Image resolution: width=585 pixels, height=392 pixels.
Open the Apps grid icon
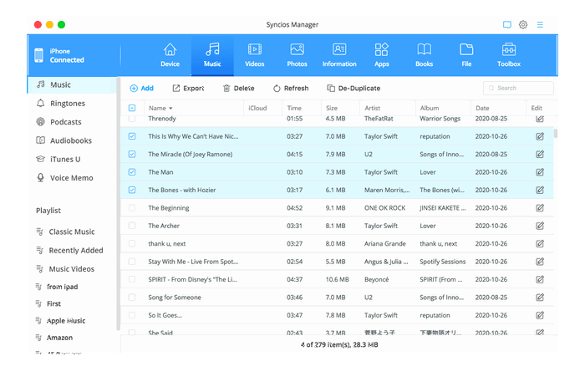381,50
